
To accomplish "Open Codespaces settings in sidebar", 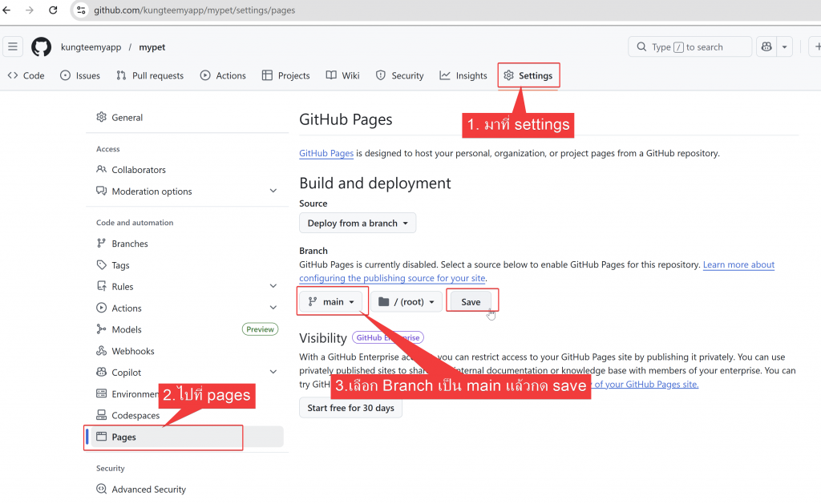I will pos(135,415).
